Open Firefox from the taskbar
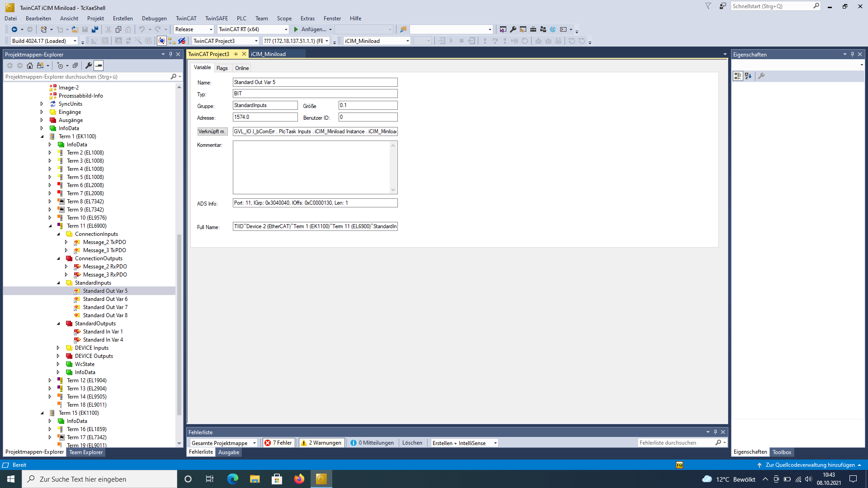868x488 pixels. coord(299,479)
